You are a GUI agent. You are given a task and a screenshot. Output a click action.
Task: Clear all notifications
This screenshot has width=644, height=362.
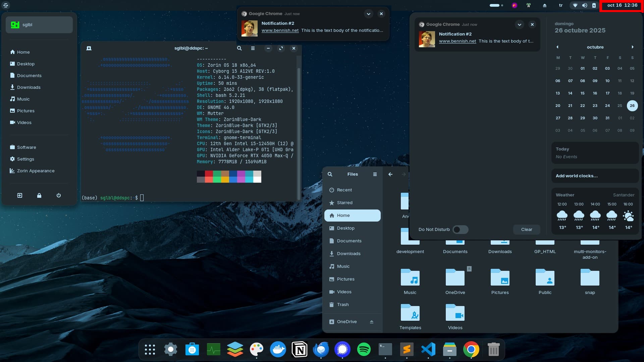click(x=526, y=230)
